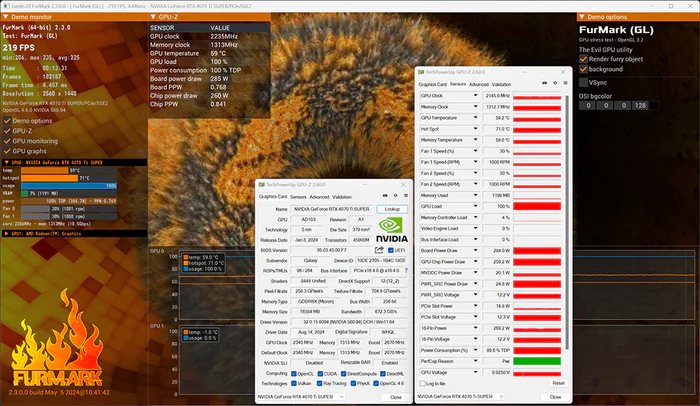Click the 219 FPS readout

click(x=19, y=48)
